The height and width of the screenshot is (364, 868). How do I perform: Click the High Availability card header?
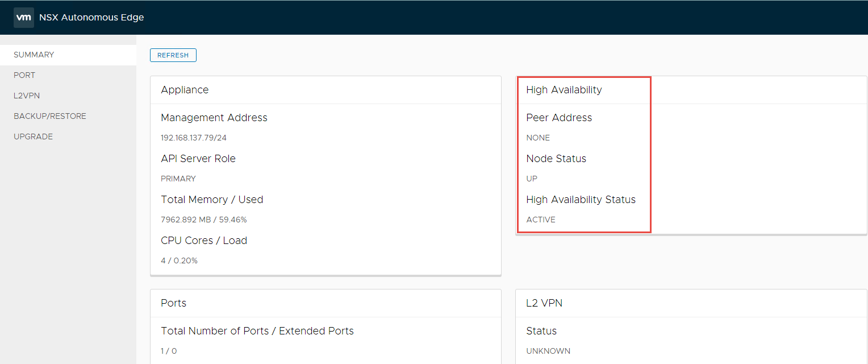(x=564, y=90)
